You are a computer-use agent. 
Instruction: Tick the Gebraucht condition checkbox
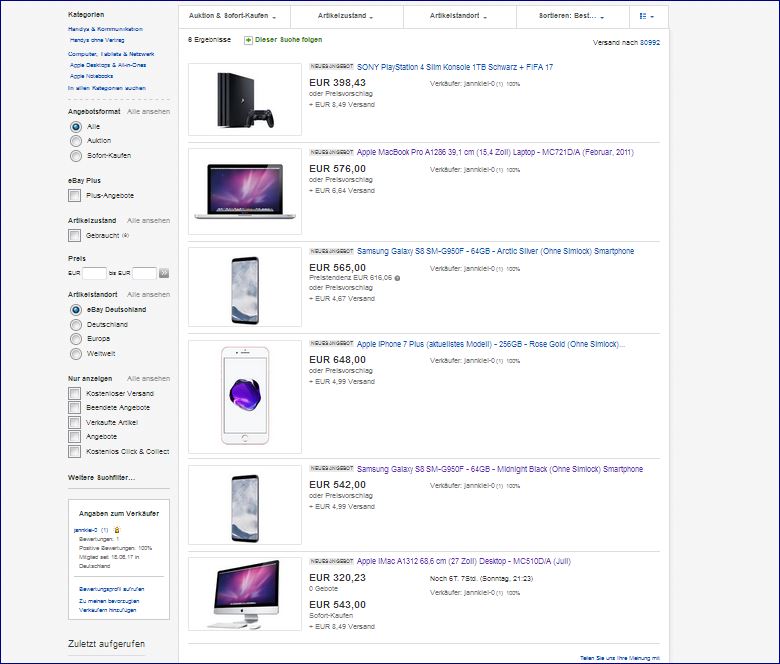pos(75,235)
